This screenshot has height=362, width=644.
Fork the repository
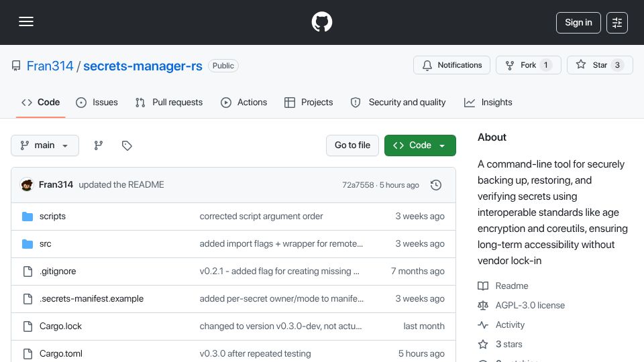pos(528,65)
